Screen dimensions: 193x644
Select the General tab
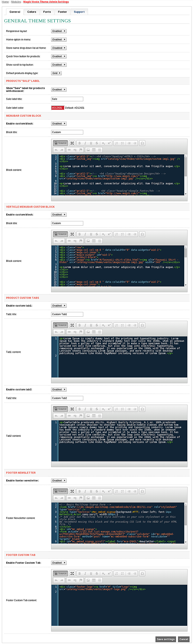coord(15,12)
